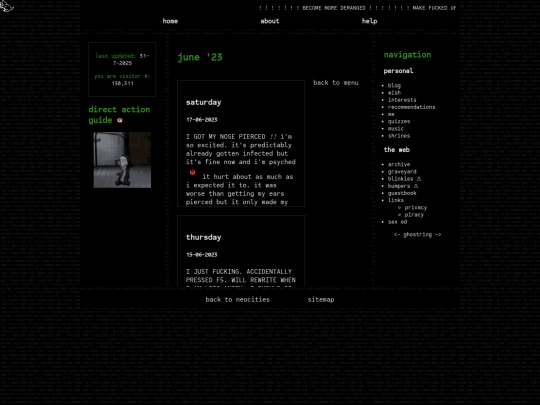
Task: Click back to neocities link
Action: point(238,300)
